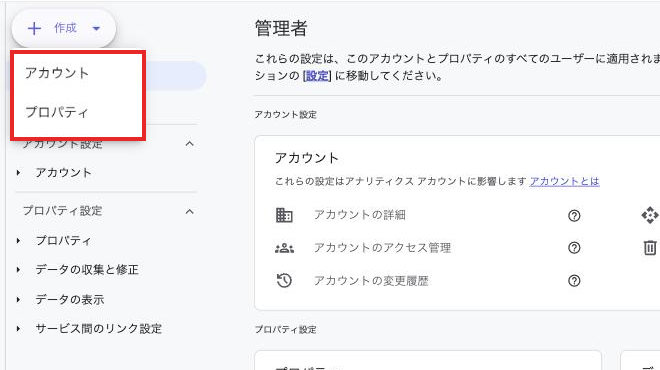This screenshot has width=660, height=370.
Task: Click the four-arrow move icon
Action: pyautogui.click(x=650, y=215)
